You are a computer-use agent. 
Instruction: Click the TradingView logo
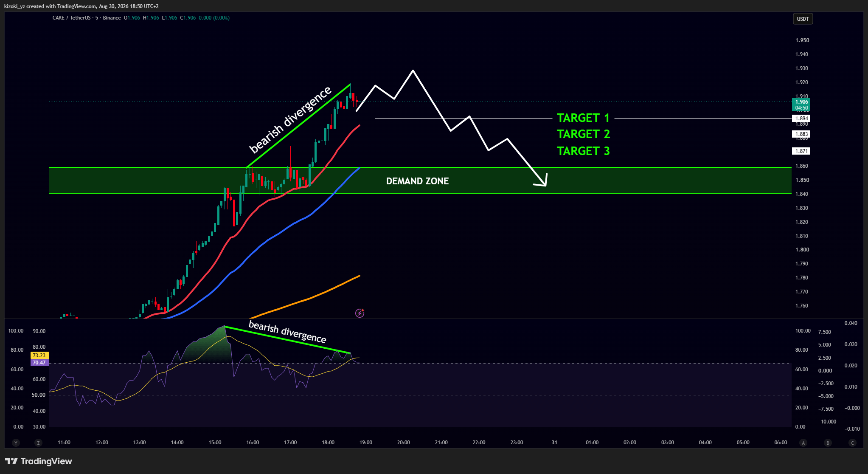point(39,461)
